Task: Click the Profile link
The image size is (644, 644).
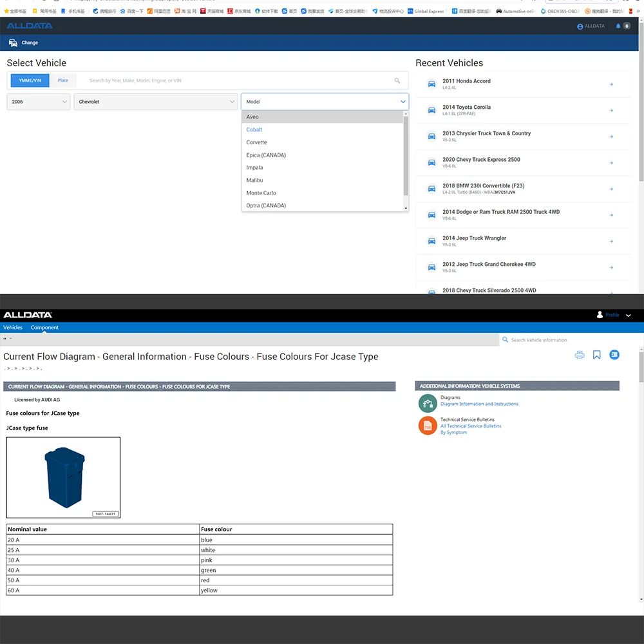Action: click(612, 315)
